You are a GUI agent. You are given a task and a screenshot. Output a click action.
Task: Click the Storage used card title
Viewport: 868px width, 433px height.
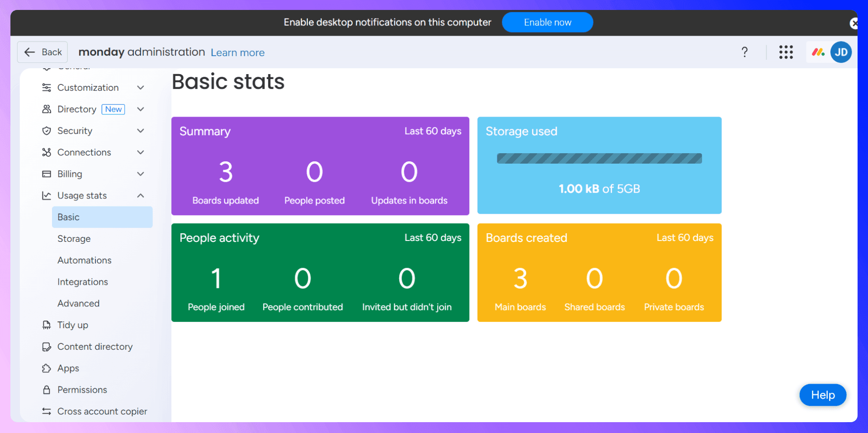(521, 132)
